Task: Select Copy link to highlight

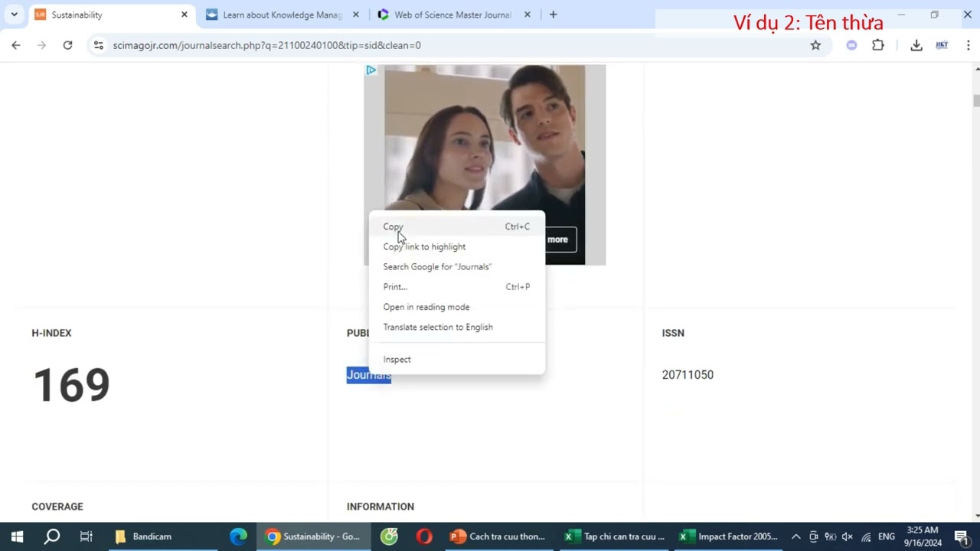Action: click(x=457, y=246)
